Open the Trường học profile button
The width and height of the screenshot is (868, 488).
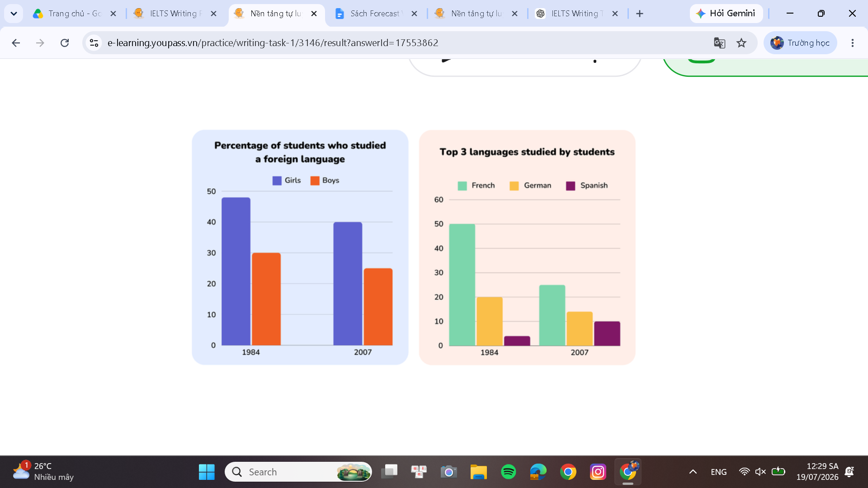(800, 43)
